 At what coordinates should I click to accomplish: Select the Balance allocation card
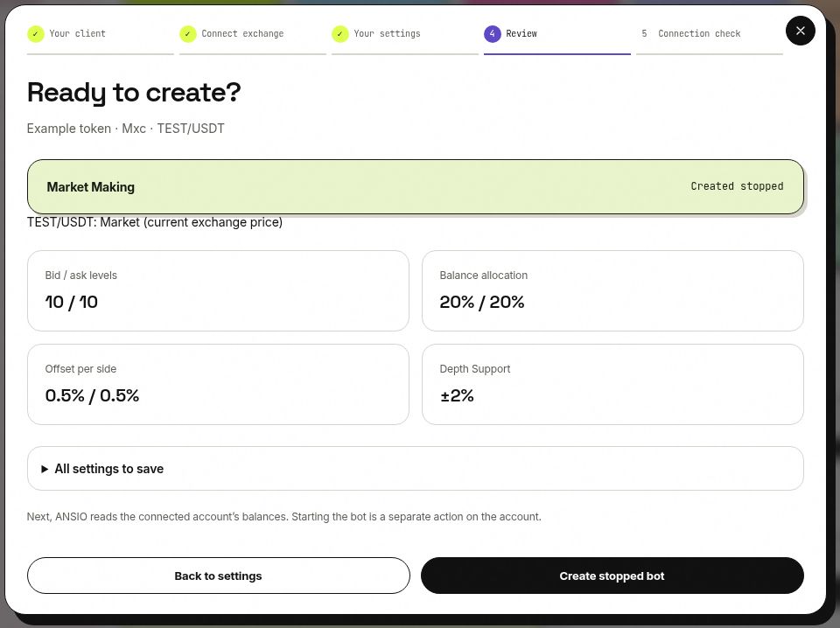(612, 290)
